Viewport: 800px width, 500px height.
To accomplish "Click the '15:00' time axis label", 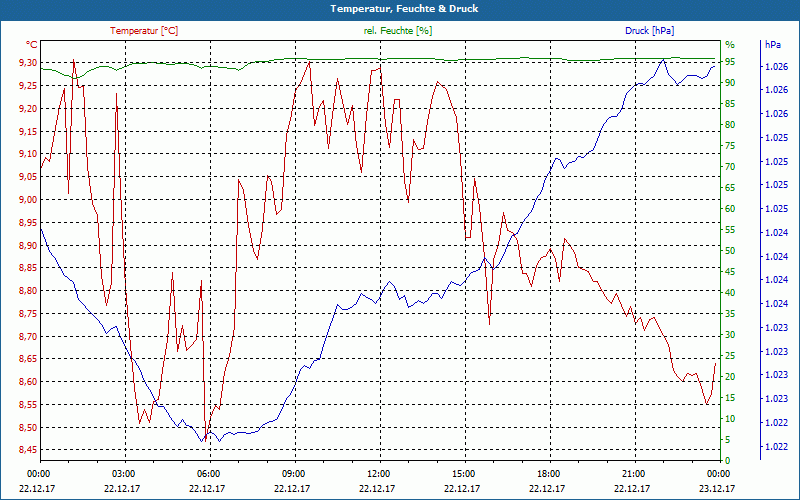I will pos(463,473).
